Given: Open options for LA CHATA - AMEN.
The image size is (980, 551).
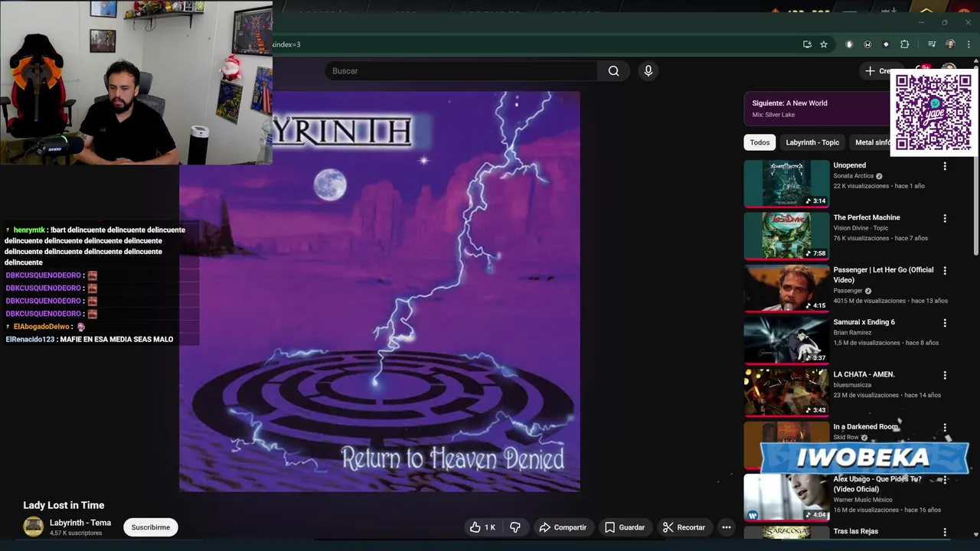Looking at the screenshot, I should [x=945, y=375].
